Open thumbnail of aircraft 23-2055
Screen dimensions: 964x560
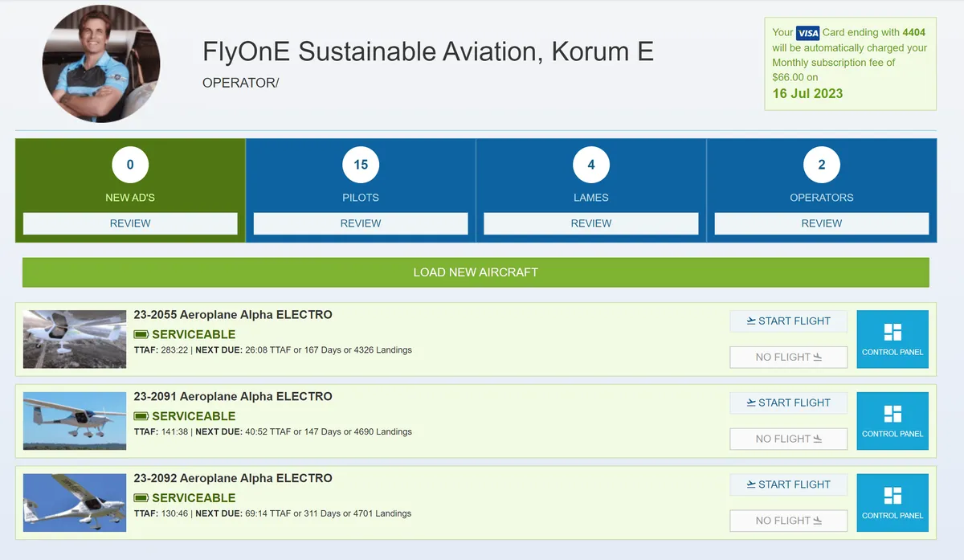(x=75, y=339)
